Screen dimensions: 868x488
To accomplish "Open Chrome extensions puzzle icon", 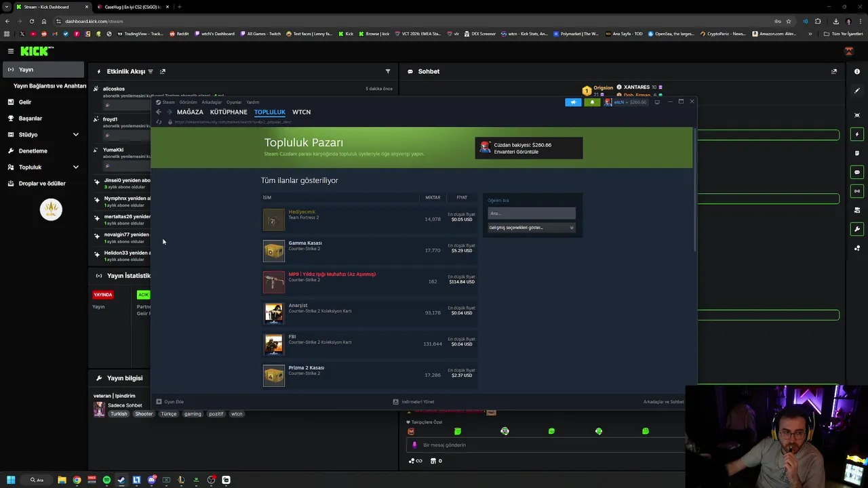I will click(818, 21).
